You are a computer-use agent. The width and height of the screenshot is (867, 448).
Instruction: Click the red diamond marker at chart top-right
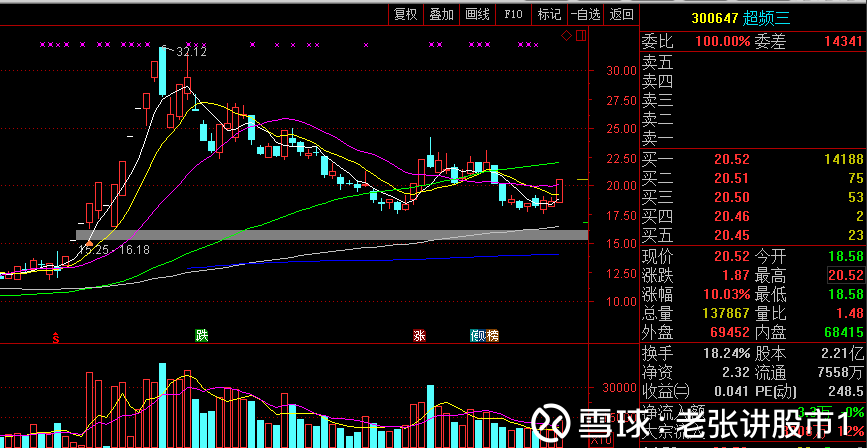pos(566,37)
